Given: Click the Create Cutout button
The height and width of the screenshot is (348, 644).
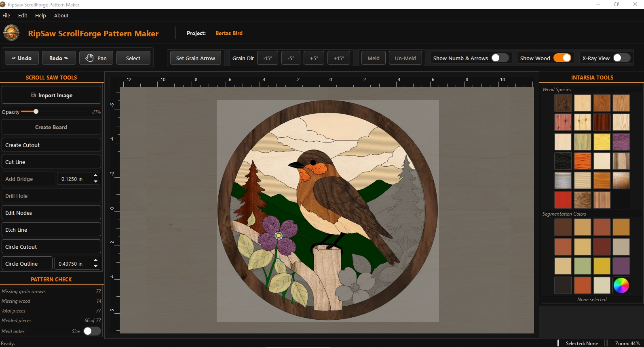Looking at the screenshot, I should tap(51, 145).
